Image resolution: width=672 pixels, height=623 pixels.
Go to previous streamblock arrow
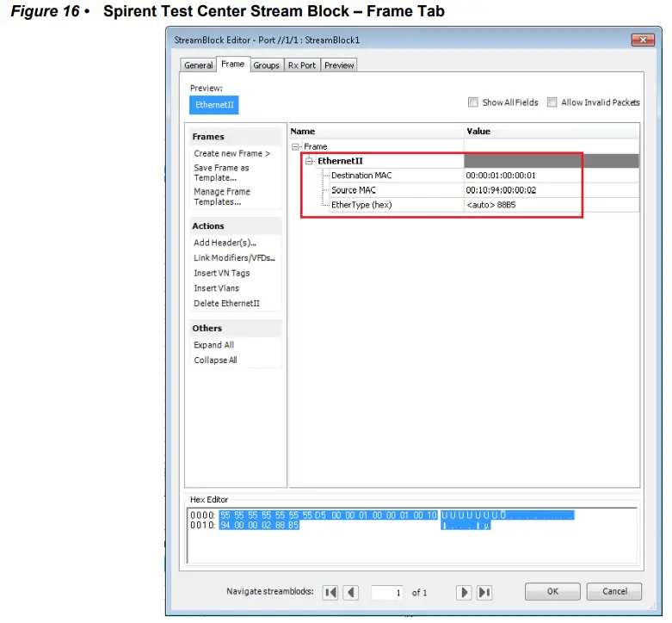point(351,593)
